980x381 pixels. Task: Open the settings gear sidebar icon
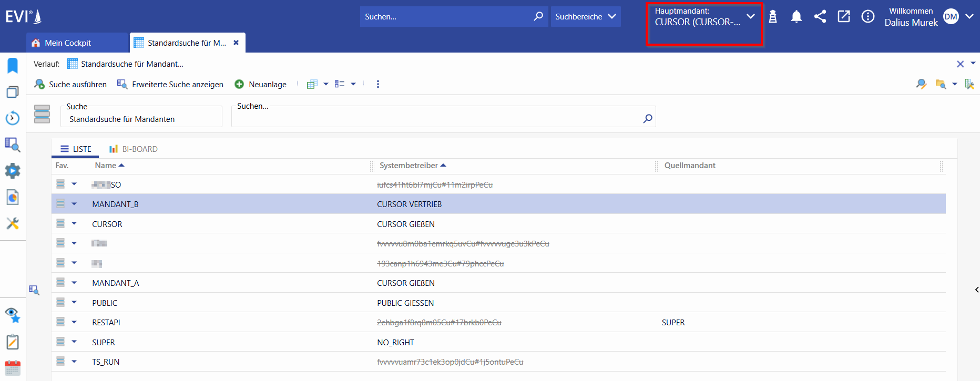pyautogui.click(x=13, y=171)
